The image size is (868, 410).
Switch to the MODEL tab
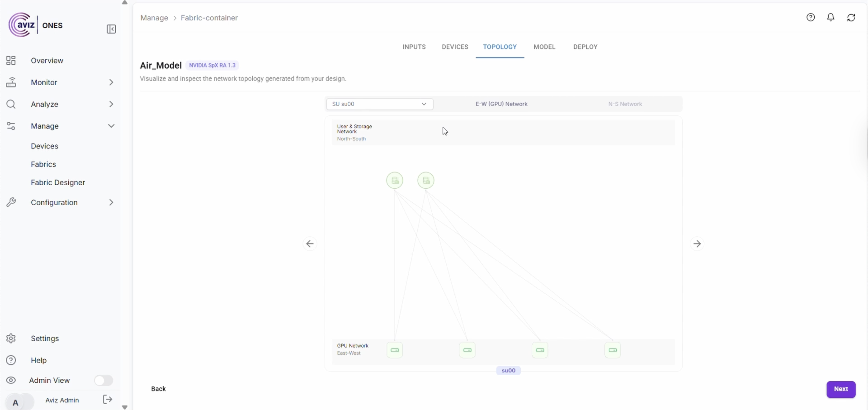[544, 47]
